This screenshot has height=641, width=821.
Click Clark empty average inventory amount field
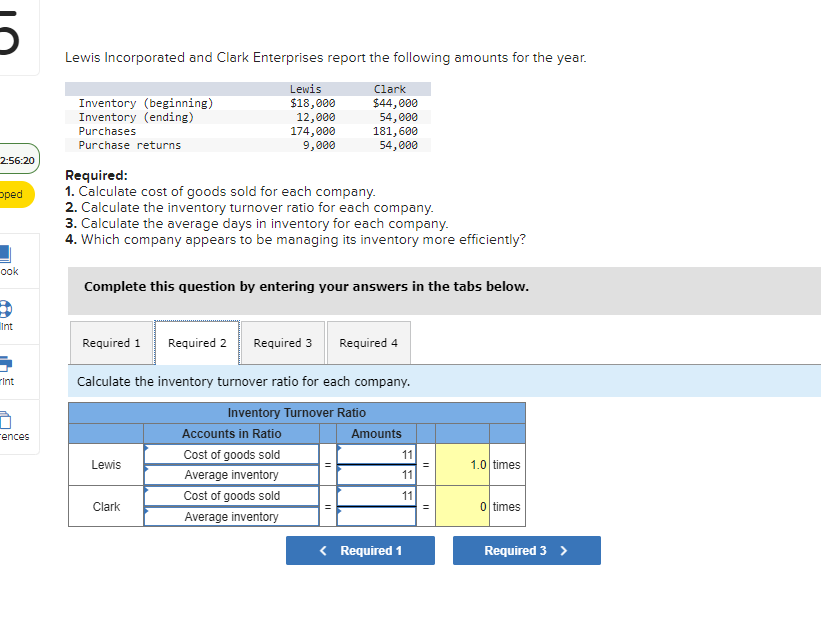376,517
